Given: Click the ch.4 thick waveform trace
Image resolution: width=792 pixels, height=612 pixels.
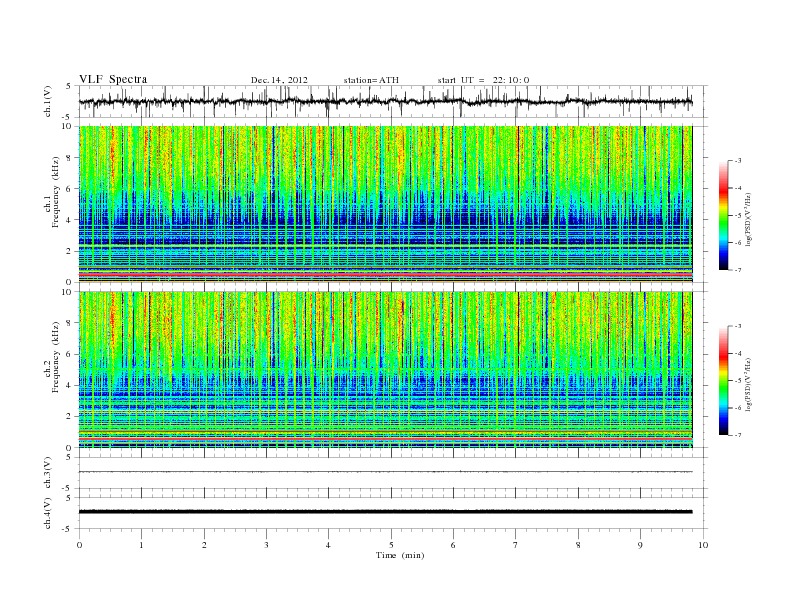Looking at the screenshot, I should click(x=385, y=512).
